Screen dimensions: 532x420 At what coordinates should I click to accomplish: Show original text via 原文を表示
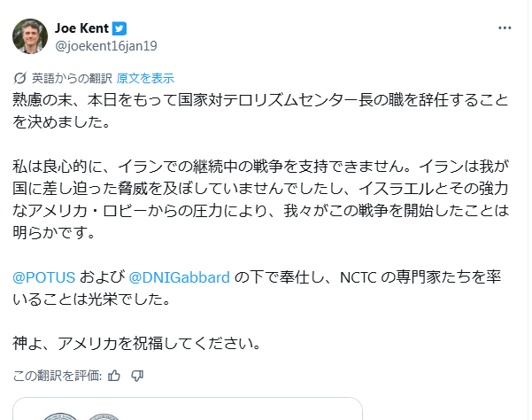click(x=145, y=77)
